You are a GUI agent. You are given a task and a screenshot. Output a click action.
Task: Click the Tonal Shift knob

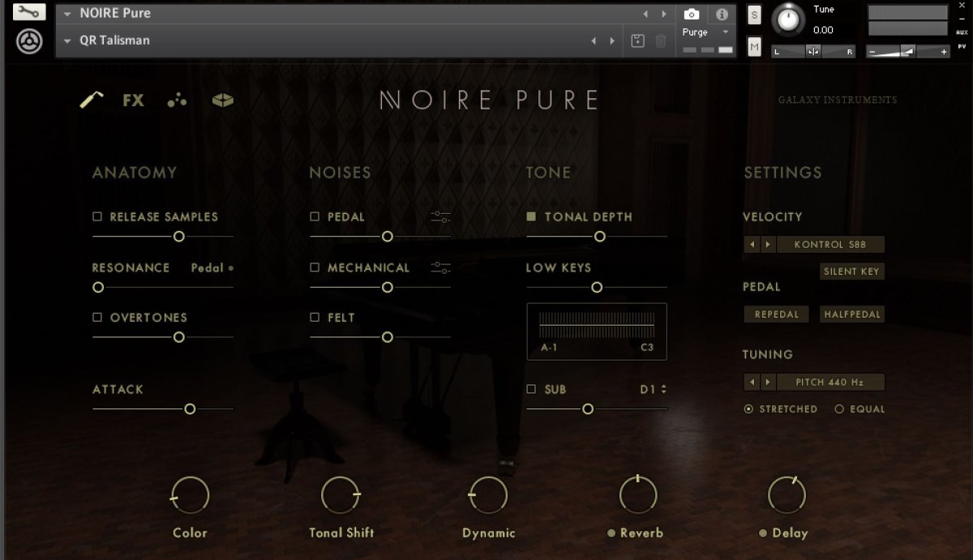click(x=341, y=495)
